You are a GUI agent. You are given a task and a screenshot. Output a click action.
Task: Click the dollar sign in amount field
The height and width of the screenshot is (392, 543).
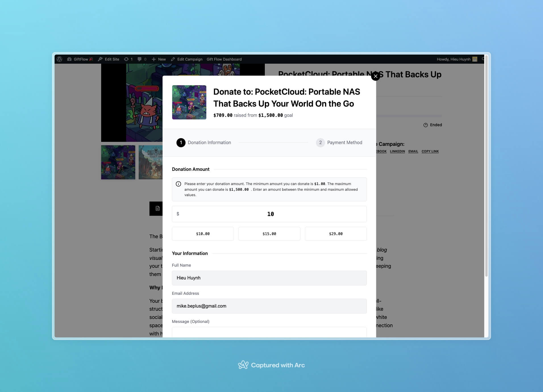pyautogui.click(x=178, y=214)
